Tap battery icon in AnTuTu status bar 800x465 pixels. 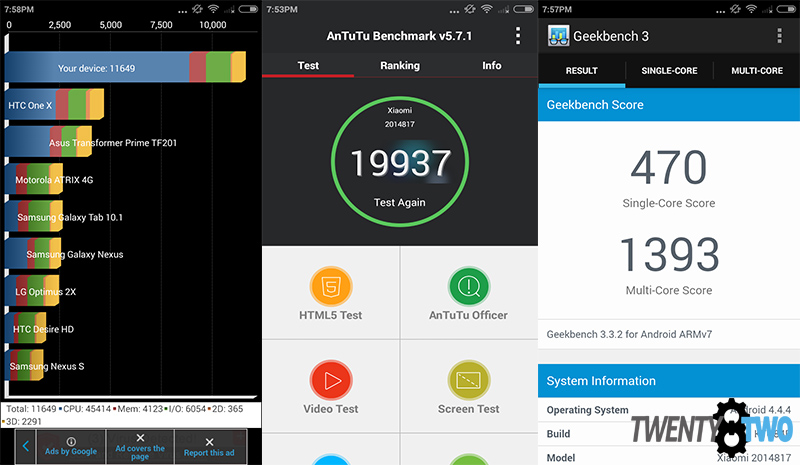pos(523,9)
